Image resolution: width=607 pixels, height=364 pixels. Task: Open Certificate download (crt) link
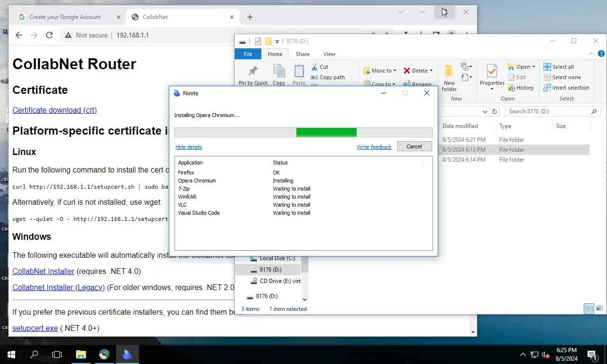55,110
